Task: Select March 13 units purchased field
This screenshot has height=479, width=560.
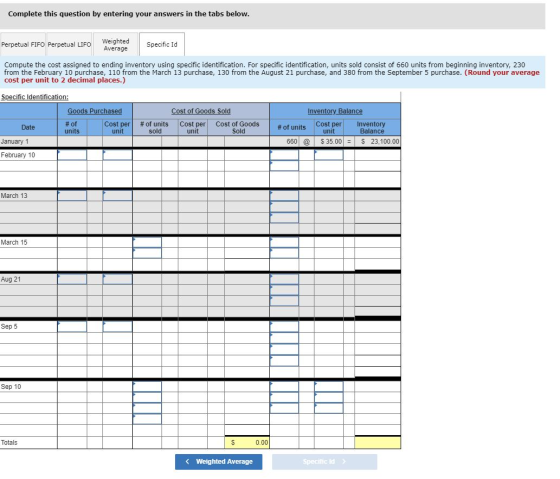Action: [x=72, y=195]
